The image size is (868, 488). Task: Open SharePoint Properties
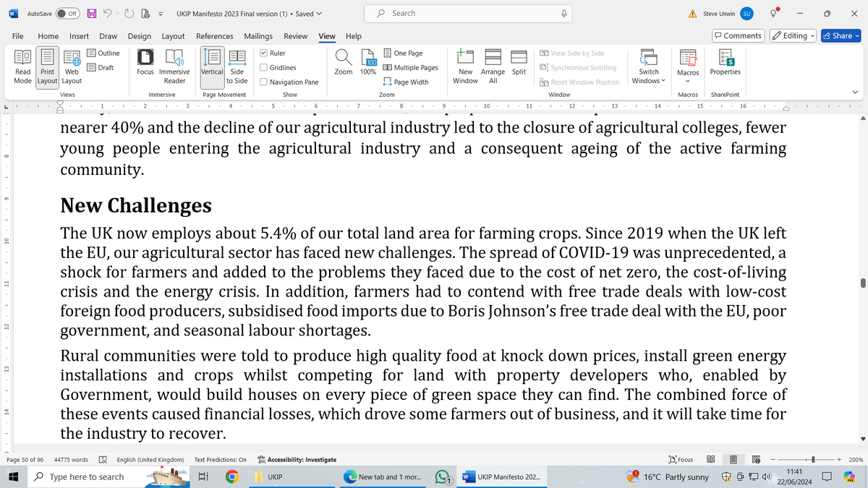pyautogui.click(x=725, y=63)
